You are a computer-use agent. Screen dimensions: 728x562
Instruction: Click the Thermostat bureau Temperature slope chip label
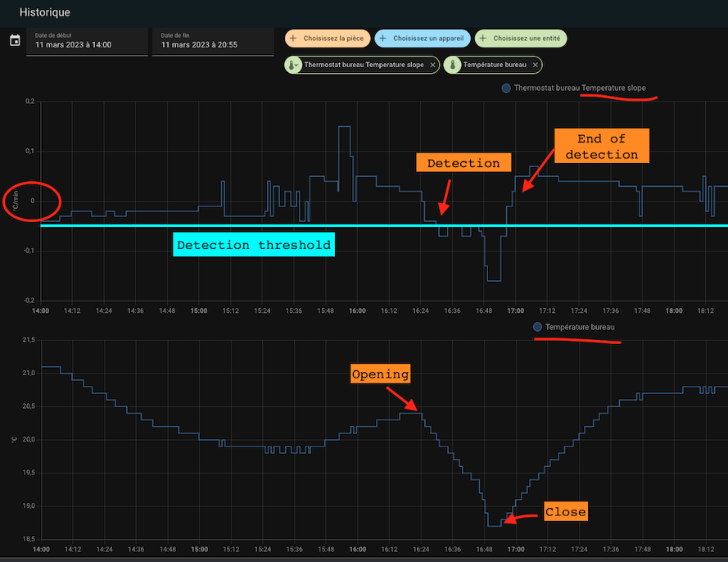[x=364, y=65]
